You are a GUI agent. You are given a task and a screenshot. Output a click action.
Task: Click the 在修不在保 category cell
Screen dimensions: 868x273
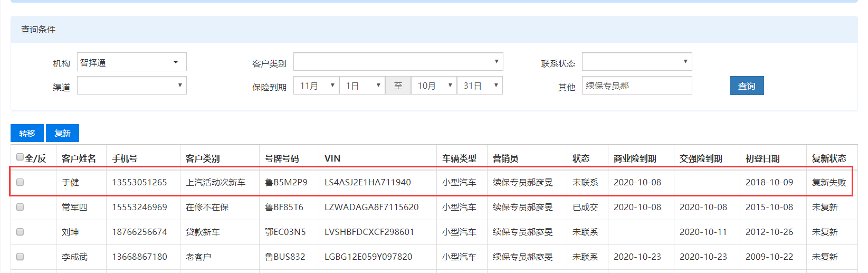[x=207, y=207]
